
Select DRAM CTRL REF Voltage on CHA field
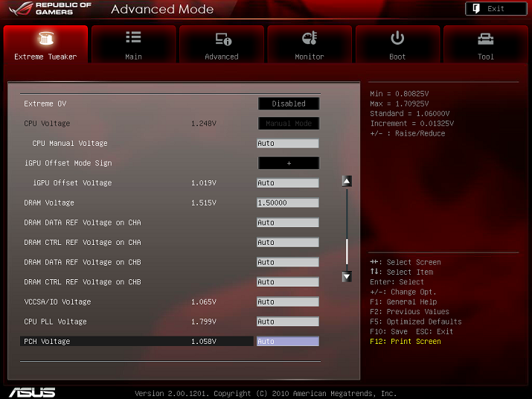click(x=288, y=243)
